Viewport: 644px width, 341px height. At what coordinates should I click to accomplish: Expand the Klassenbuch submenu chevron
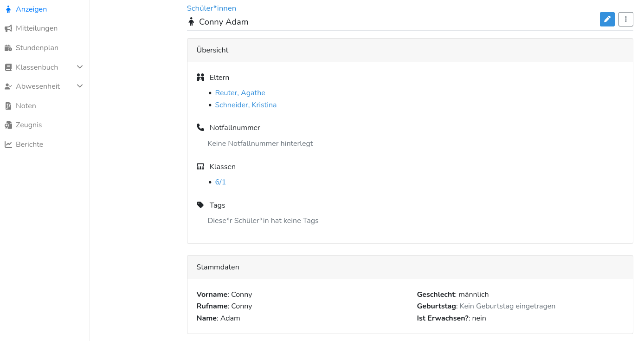click(x=80, y=67)
